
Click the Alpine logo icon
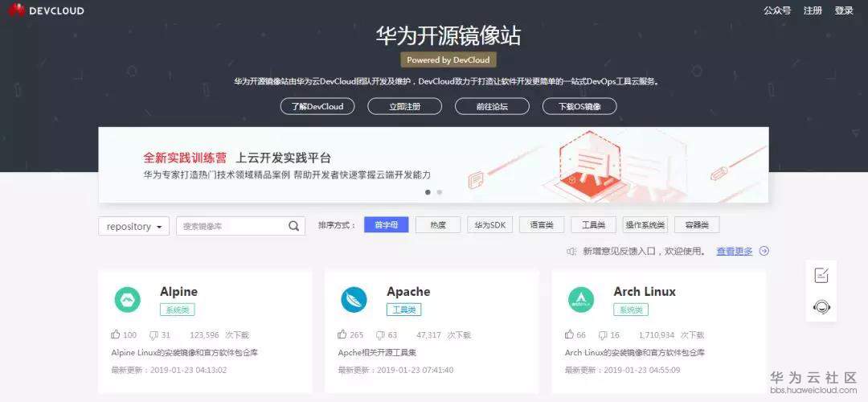coord(127,300)
